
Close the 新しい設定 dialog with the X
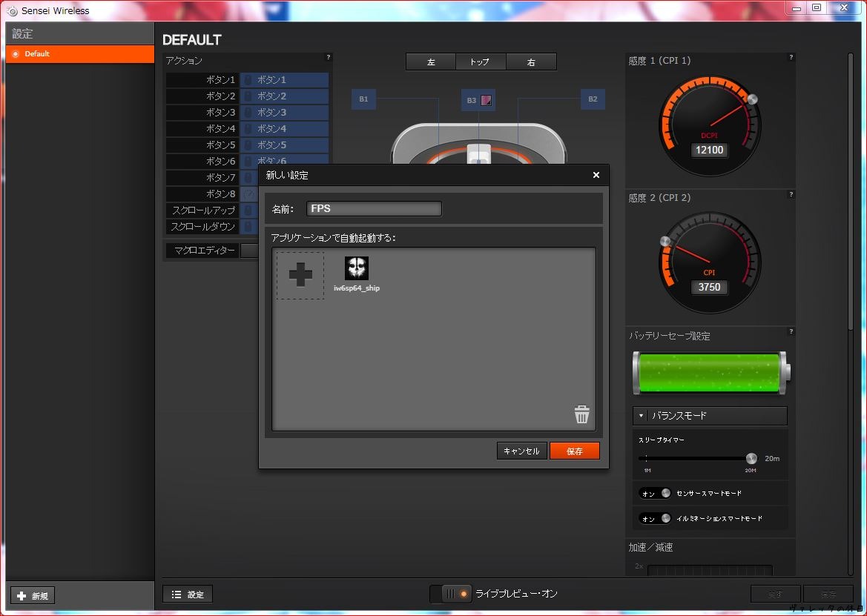[596, 175]
